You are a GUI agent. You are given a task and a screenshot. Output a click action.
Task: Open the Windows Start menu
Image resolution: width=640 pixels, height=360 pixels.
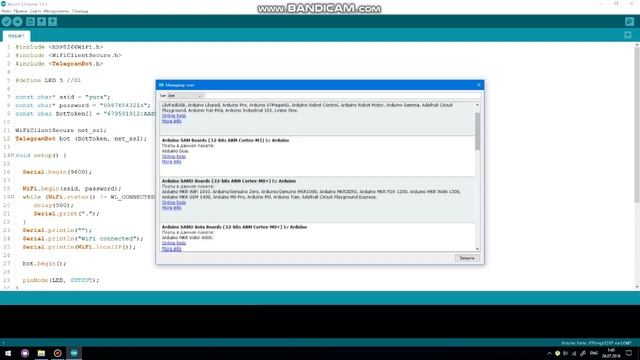point(8,353)
